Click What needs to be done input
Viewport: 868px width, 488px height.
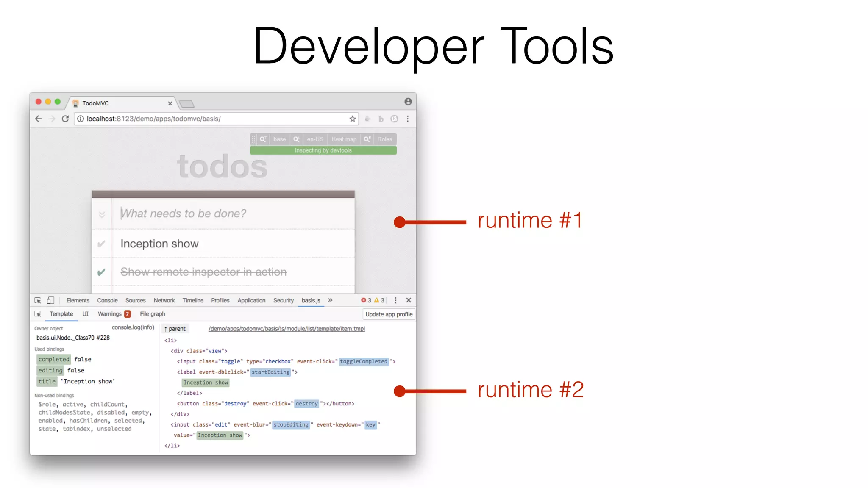234,214
